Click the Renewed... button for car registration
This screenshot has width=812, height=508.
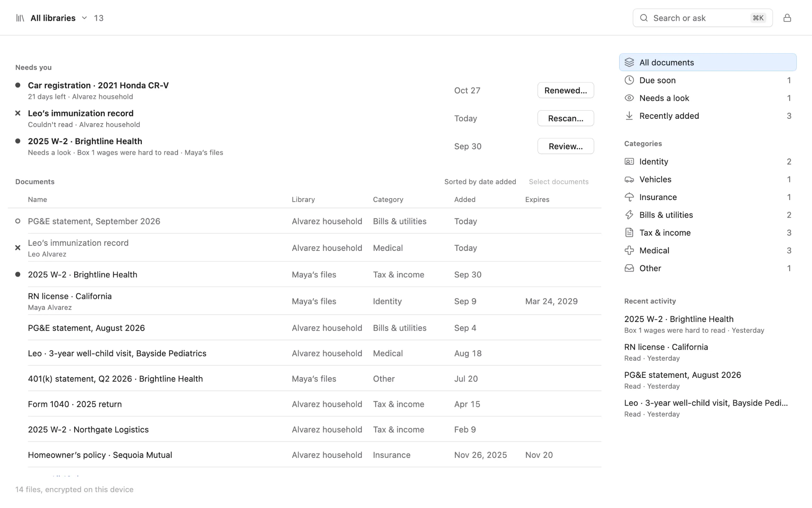565,90
